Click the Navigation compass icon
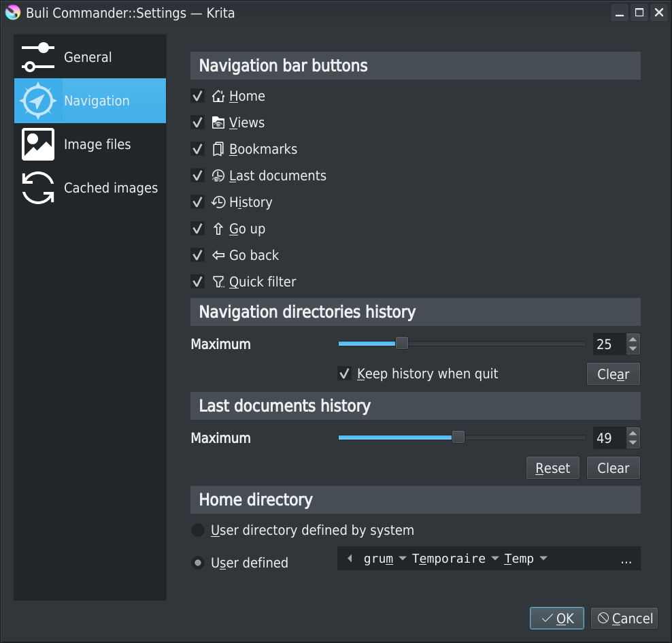This screenshot has height=643, width=672. click(38, 101)
